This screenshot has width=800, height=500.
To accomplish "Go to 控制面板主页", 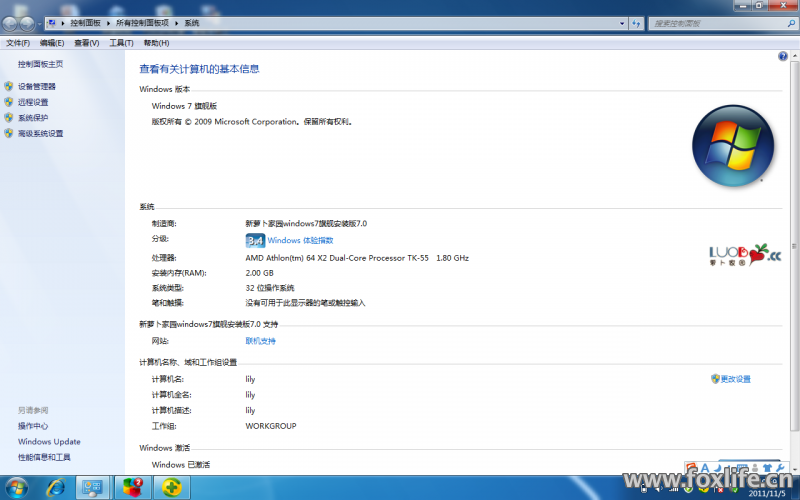I will point(40,64).
